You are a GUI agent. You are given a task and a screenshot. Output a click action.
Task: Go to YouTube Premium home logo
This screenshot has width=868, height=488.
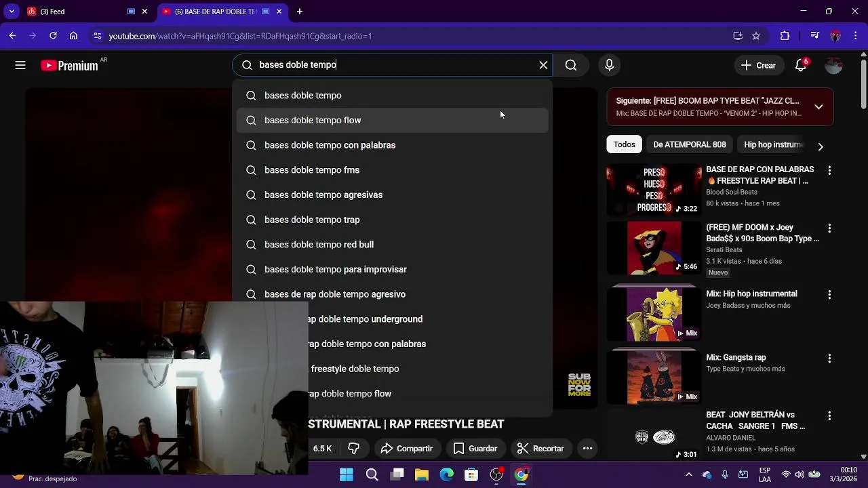pyautogui.click(x=69, y=65)
